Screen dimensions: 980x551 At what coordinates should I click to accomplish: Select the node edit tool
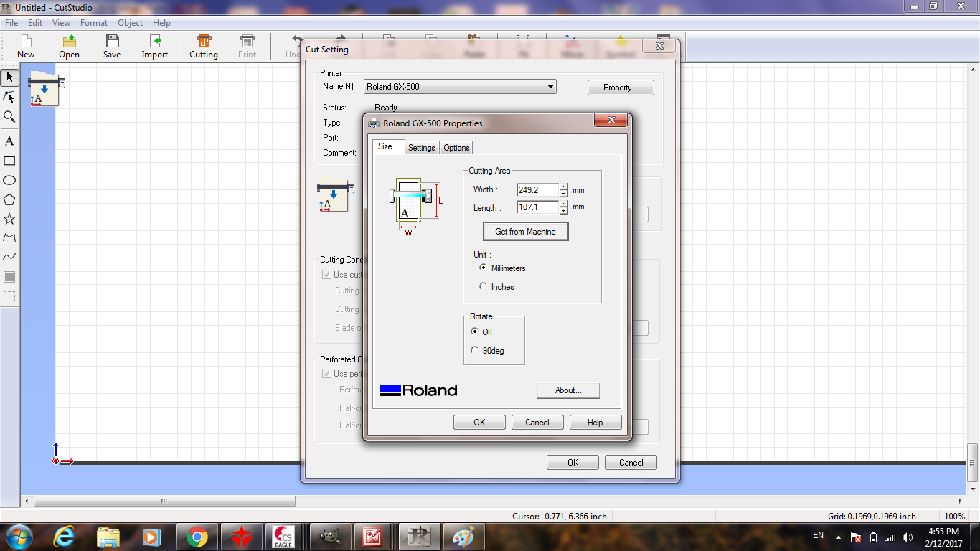(9, 97)
